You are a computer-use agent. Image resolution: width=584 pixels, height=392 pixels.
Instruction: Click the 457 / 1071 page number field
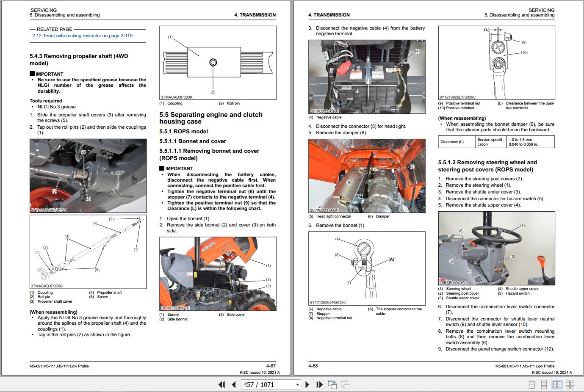[x=267, y=384]
